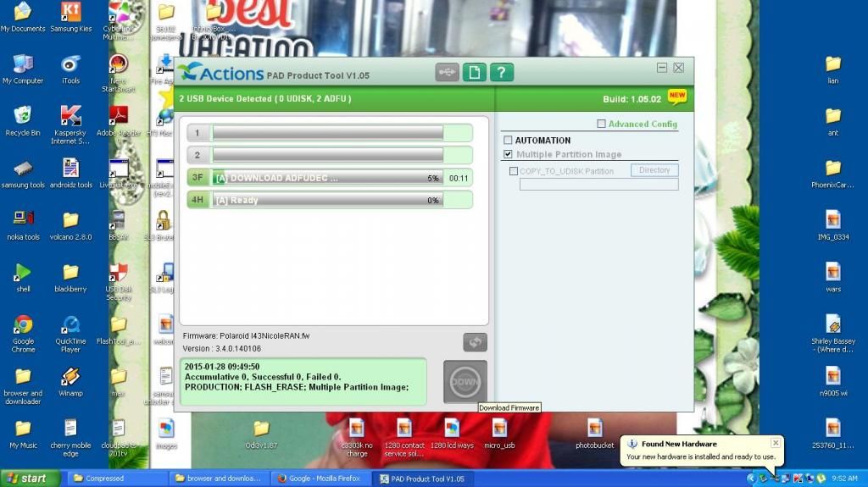Open samsung tools desktop icon

(23, 174)
